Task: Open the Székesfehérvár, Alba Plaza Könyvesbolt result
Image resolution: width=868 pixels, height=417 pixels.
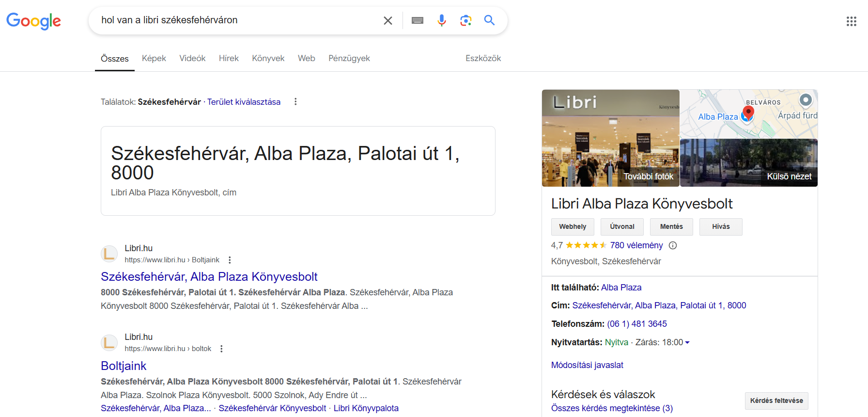Action: (x=209, y=276)
